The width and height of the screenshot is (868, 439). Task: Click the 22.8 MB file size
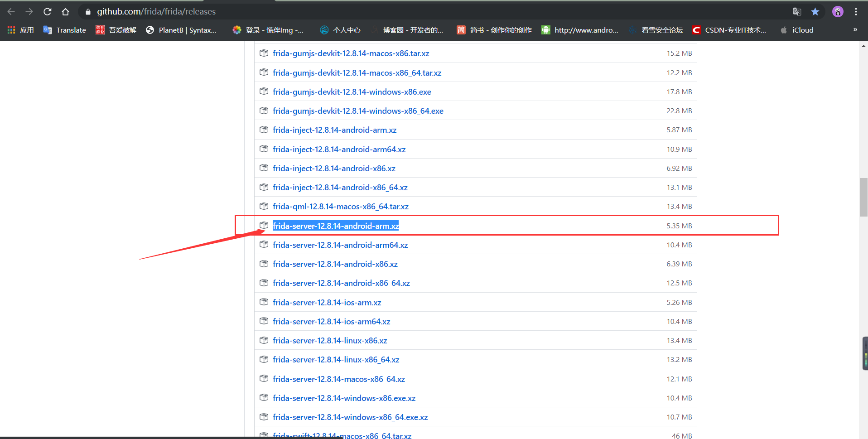click(x=679, y=111)
